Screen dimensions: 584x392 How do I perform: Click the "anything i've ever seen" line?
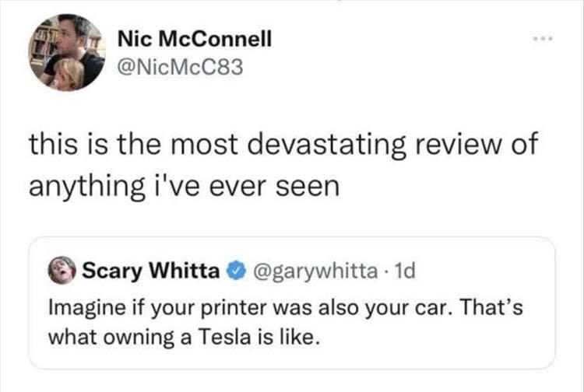coord(185,186)
